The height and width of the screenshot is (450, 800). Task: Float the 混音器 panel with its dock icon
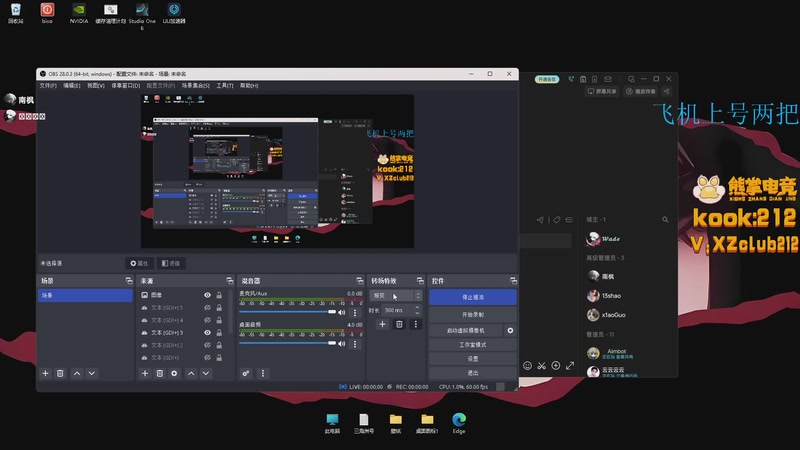point(360,281)
